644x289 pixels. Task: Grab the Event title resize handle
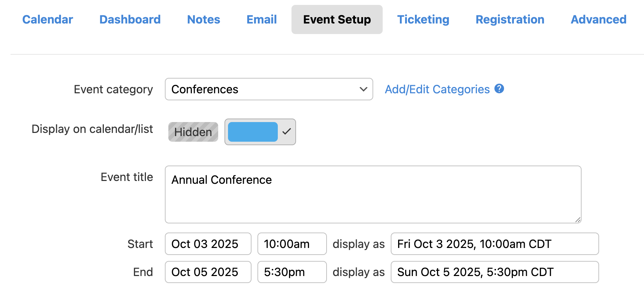point(578,220)
